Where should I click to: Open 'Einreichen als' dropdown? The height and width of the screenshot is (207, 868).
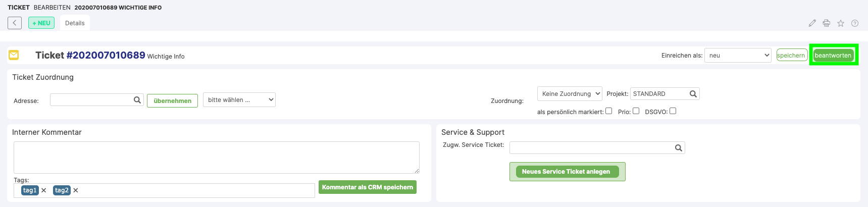[738, 56]
